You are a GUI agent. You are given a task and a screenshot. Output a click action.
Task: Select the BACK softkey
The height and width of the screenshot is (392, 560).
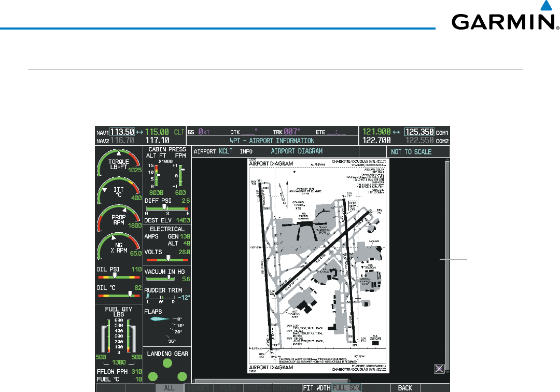[405, 388]
